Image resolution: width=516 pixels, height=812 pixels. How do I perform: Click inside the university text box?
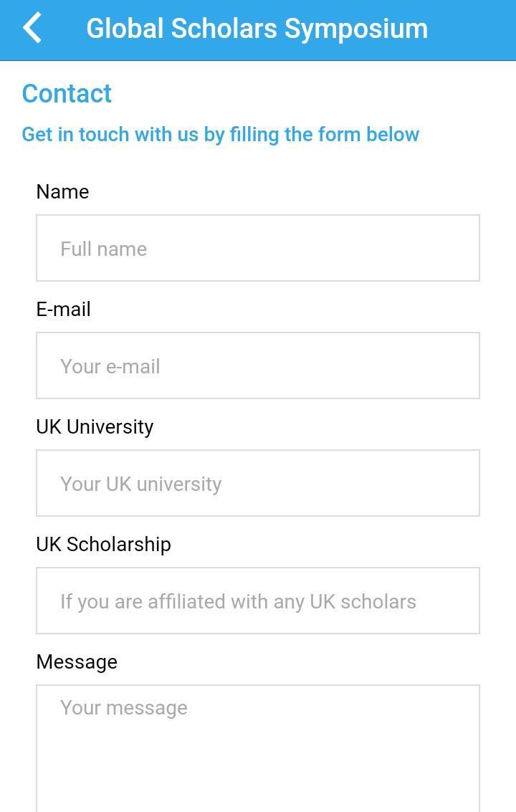click(x=258, y=483)
